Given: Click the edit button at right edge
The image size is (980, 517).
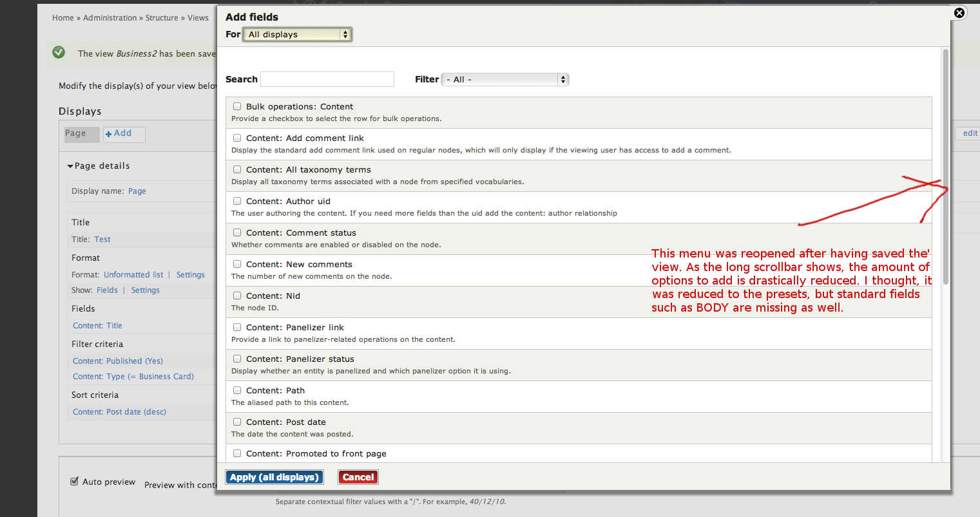Looking at the screenshot, I should click(x=969, y=133).
